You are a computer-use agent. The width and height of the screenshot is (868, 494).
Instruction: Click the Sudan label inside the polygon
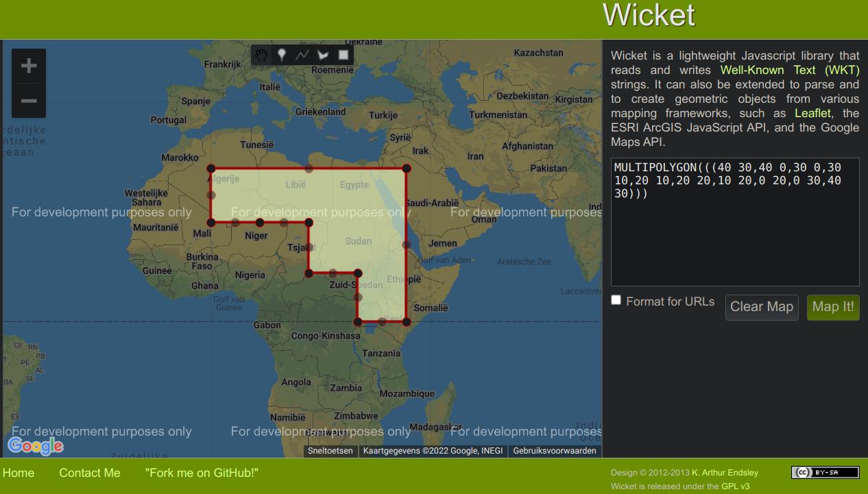[x=358, y=241]
